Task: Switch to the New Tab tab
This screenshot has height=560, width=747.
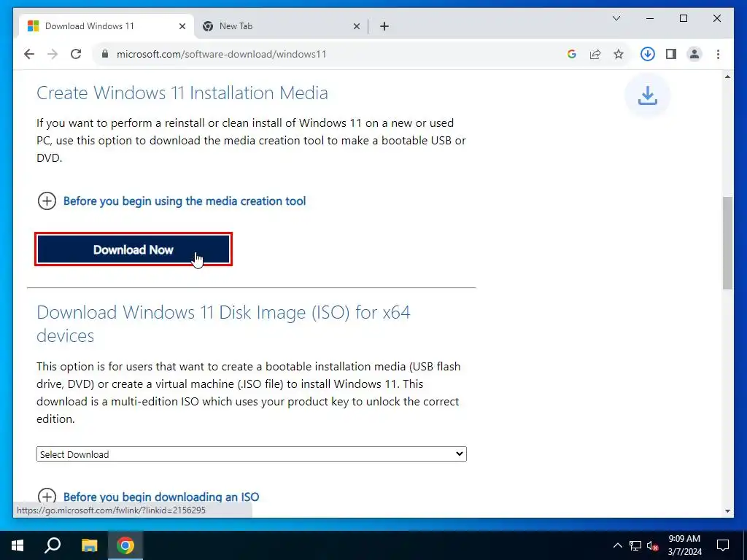Action: tap(281, 26)
